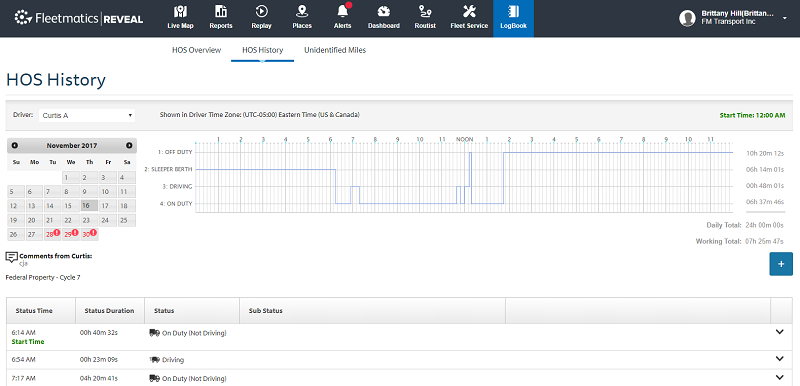800x386 pixels.
Task: Click the blue plus add button
Action: pyautogui.click(x=781, y=264)
